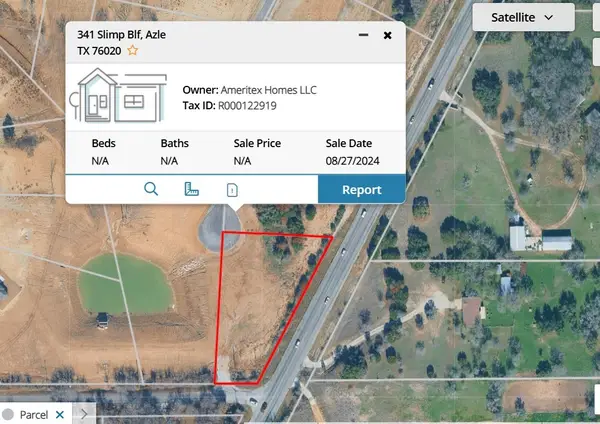Click owner name Ameritex Homes LLC
Screen dimensions: 600x424
point(270,90)
